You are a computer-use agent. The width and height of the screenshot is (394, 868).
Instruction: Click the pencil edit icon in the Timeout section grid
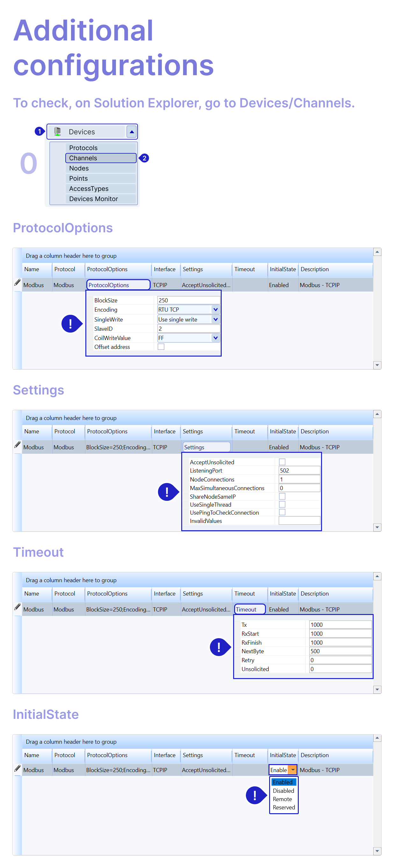click(x=18, y=607)
